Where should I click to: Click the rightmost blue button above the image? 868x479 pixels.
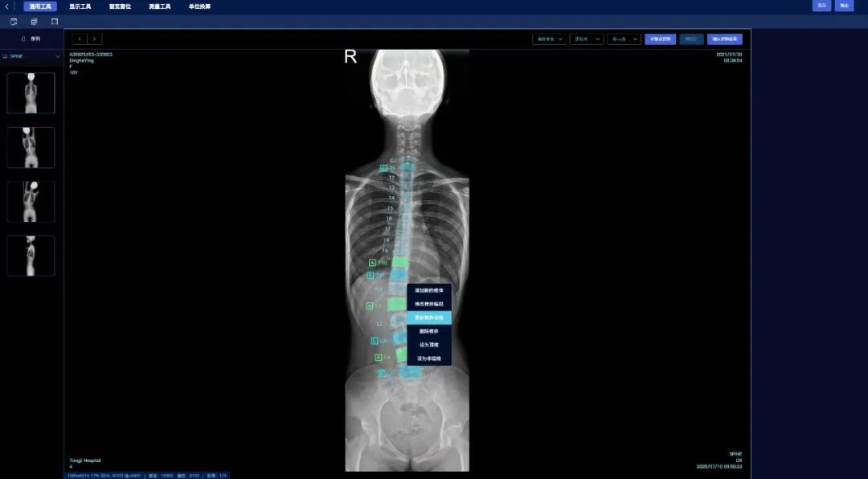point(725,39)
